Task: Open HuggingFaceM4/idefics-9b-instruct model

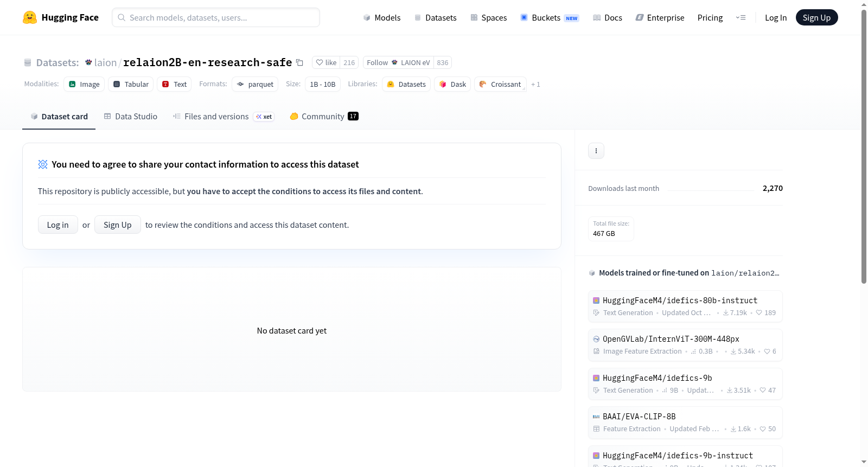Action: 685,457
